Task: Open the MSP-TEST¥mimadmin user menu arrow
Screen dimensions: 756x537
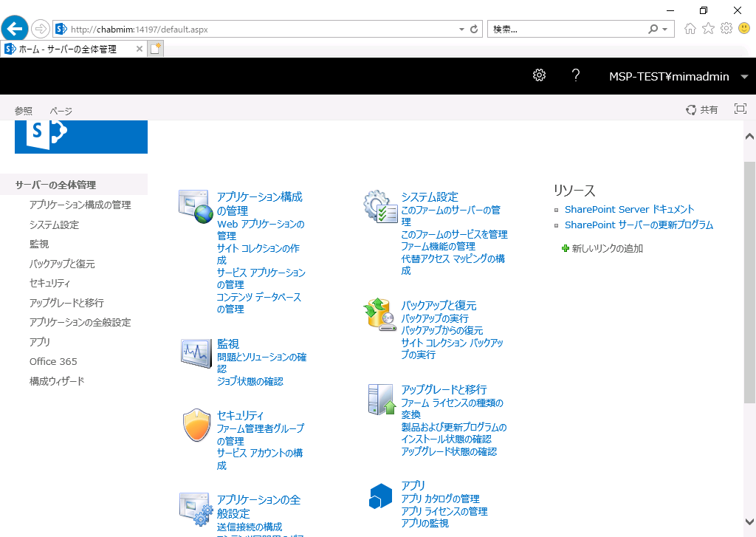Action: coord(744,77)
